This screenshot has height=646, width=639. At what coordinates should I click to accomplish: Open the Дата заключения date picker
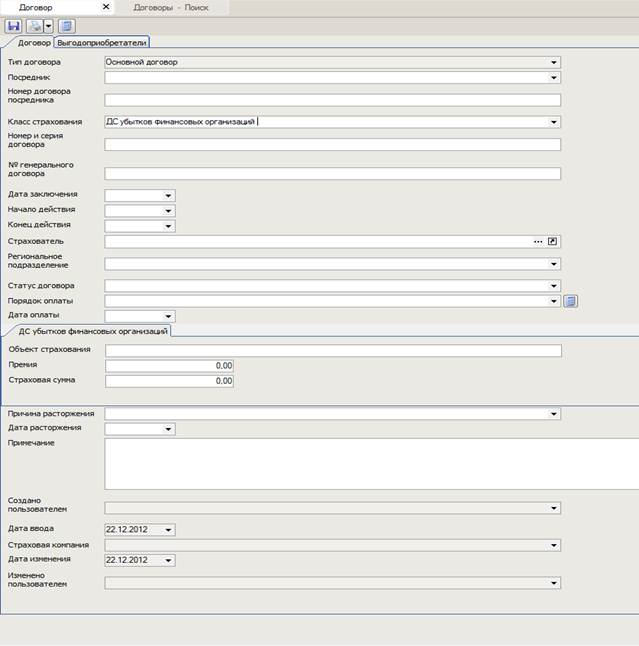pos(168,195)
